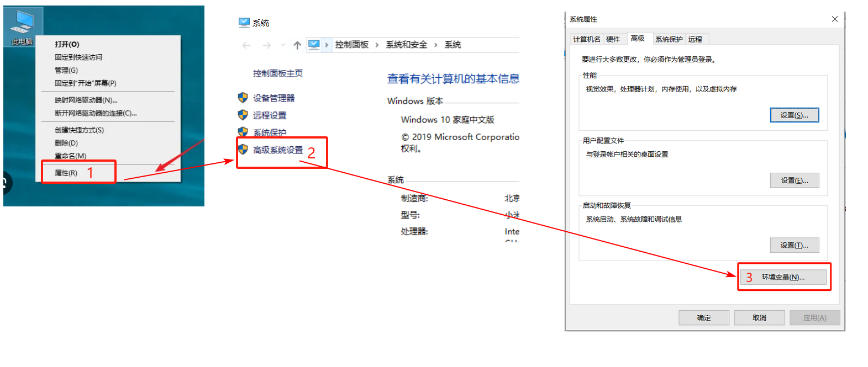Screen dimensions: 868x367
Task: Click the up arrow navigation icon
Action: [x=297, y=45]
